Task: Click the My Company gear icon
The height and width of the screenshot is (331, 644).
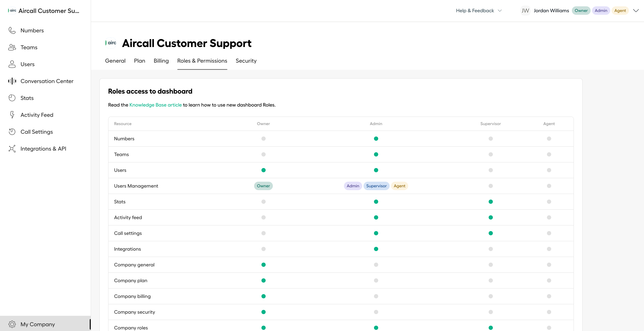Action: 12,324
